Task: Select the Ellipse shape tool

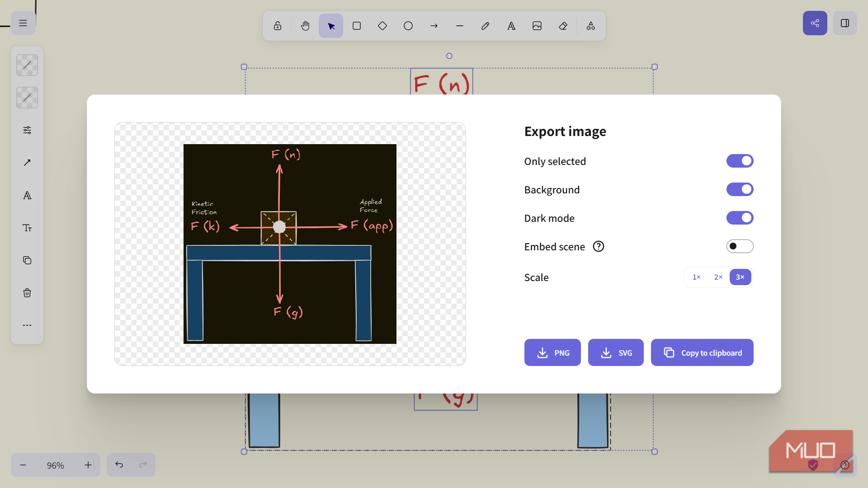Action: tap(408, 26)
